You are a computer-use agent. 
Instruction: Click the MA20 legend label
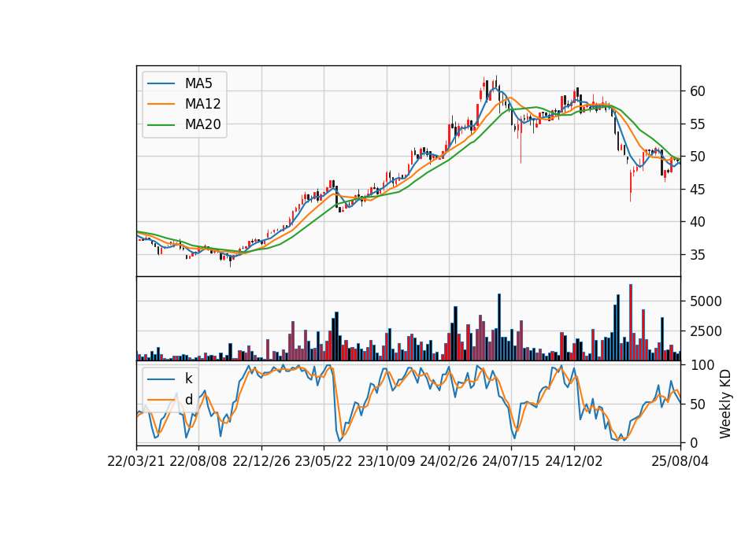203,125
